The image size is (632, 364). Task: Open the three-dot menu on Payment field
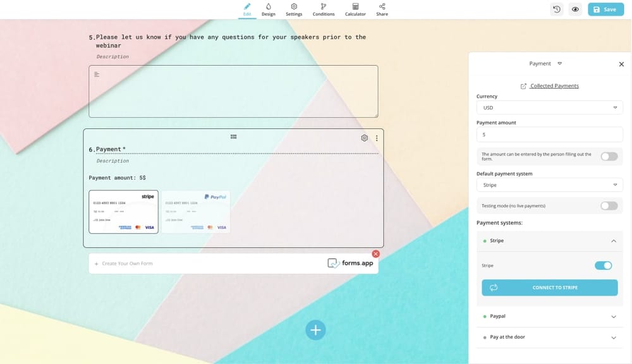377,138
